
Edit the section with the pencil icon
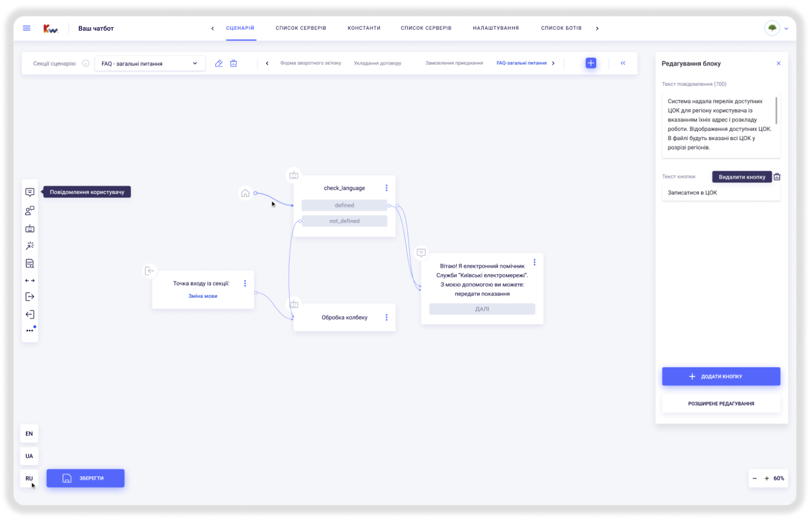218,63
